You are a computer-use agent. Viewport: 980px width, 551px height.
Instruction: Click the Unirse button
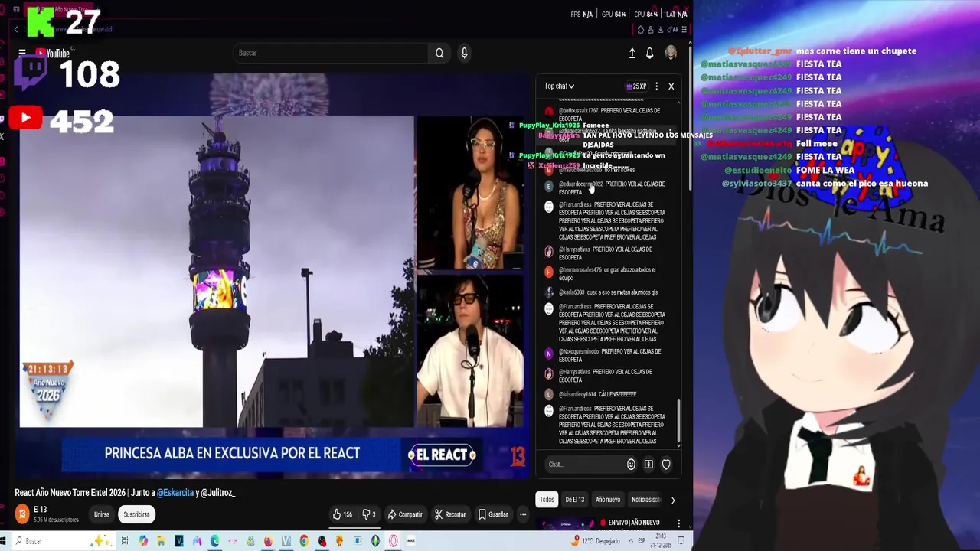tap(102, 514)
